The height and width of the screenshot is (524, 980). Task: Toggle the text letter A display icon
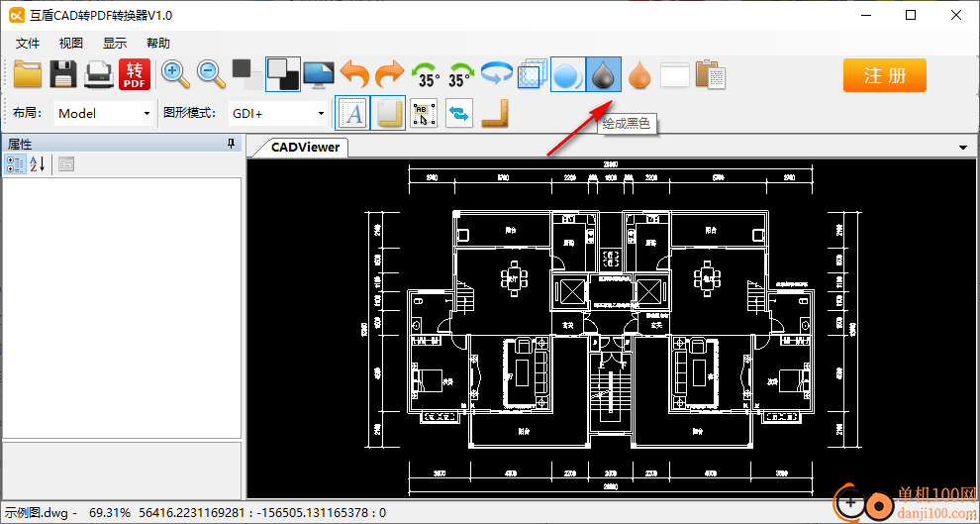coord(352,113)
